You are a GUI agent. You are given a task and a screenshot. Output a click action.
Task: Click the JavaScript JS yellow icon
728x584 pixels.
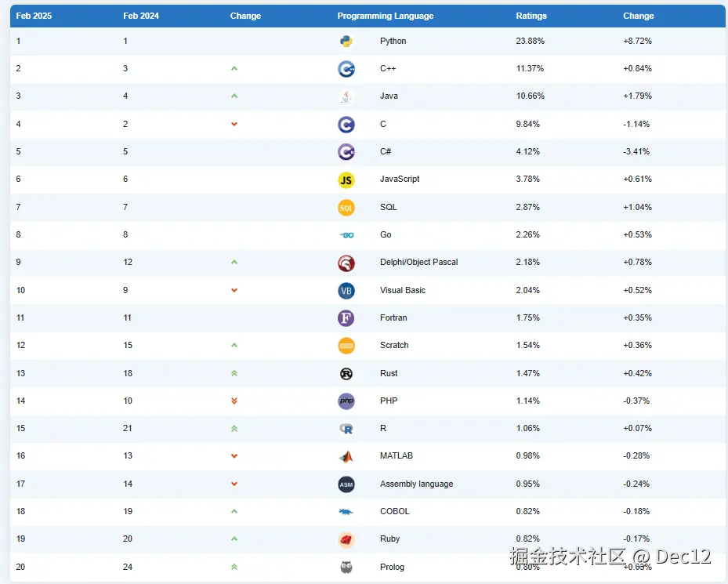[346, 180]
